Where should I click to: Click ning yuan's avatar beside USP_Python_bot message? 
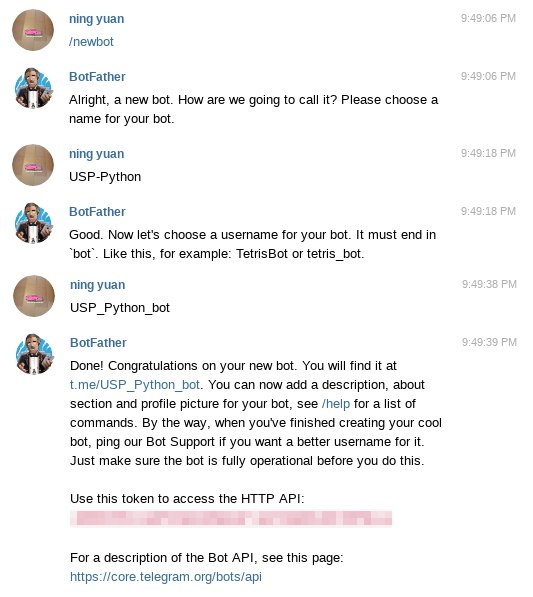(34, 296)
